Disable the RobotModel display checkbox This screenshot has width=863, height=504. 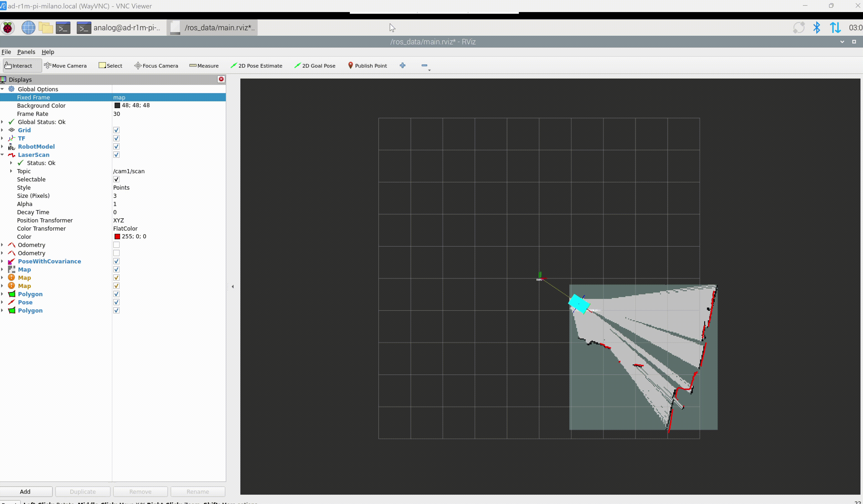tap(116, 146)
